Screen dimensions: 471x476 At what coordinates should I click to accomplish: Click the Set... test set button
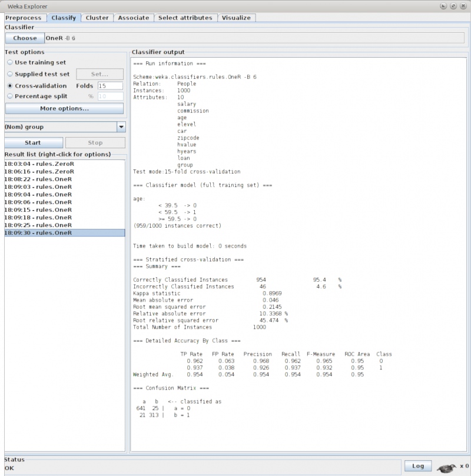pos(99,74)
